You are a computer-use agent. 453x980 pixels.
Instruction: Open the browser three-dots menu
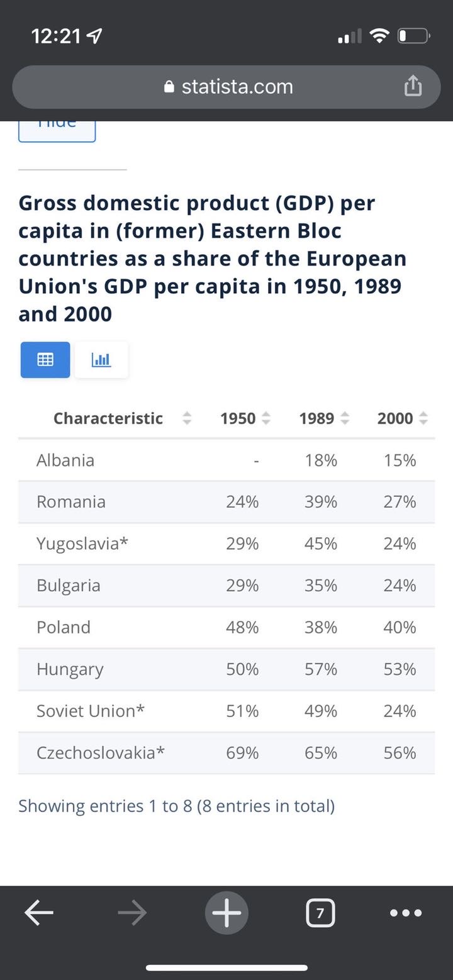[x=406, y=913]
